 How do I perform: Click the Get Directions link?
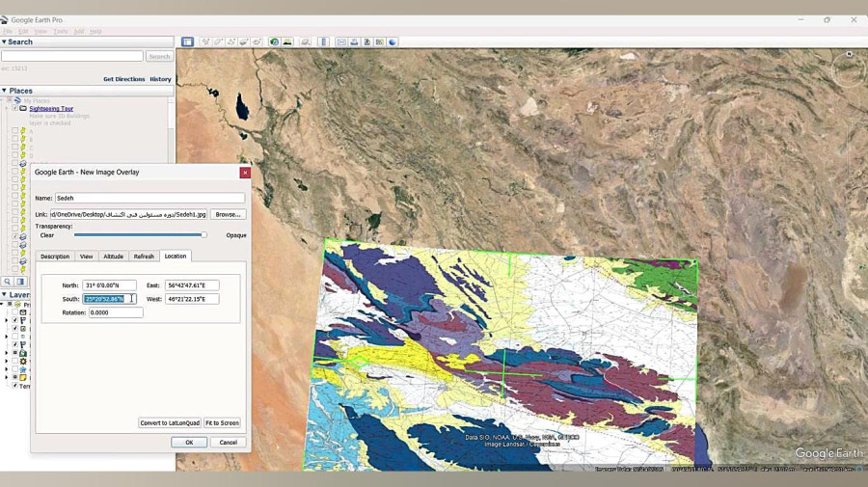[124, 79]
